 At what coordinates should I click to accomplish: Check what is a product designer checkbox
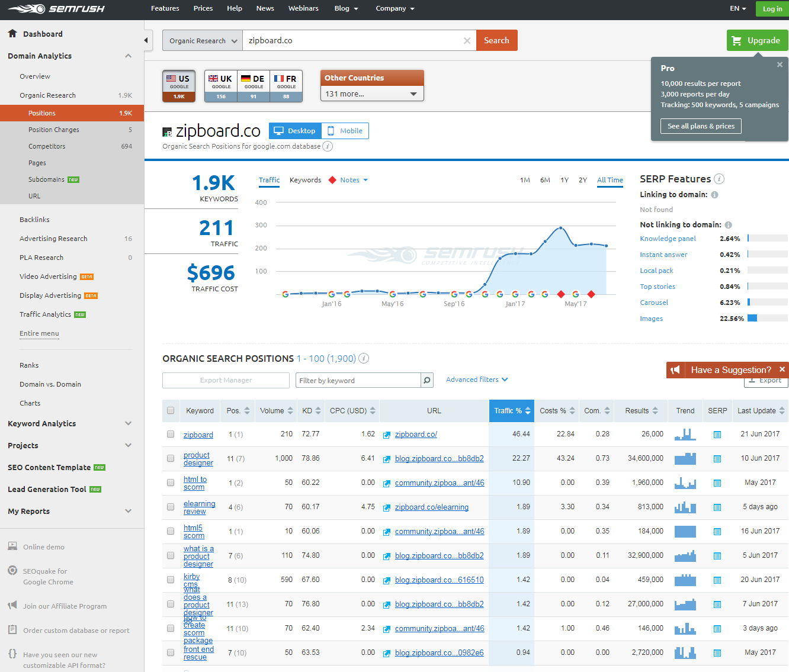(171, 555)
